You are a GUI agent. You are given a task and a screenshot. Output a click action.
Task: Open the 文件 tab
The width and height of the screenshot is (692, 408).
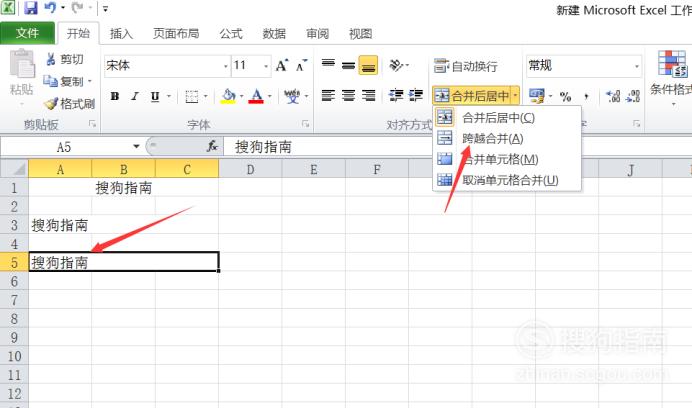coord(27,34)
